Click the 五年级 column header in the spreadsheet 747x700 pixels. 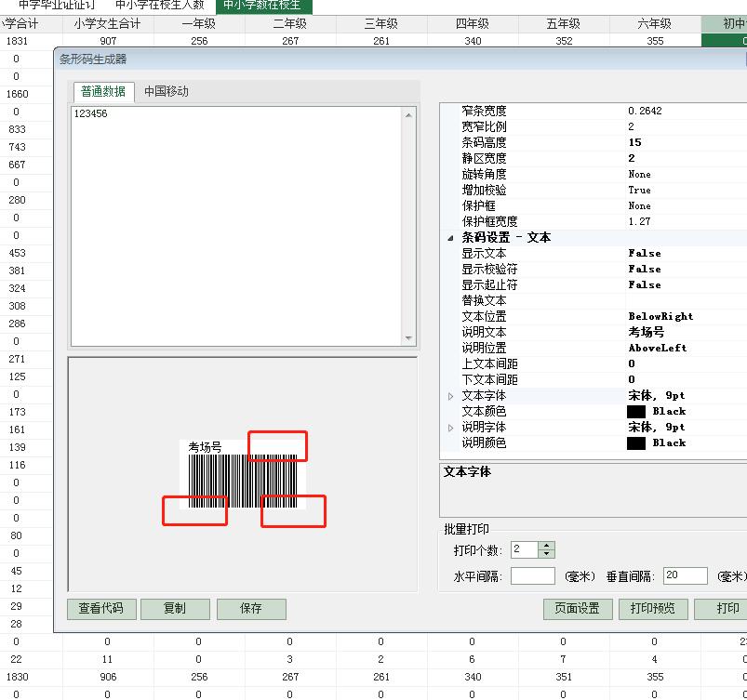click(564, 24)
